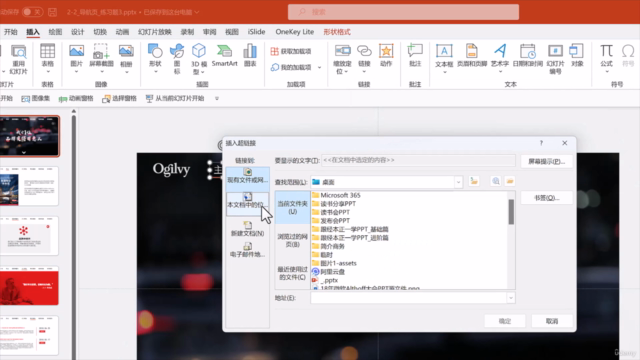The image size is (640, 360).
Task: Select 电子邮件地址 link option
Action: tap(247, 250)
